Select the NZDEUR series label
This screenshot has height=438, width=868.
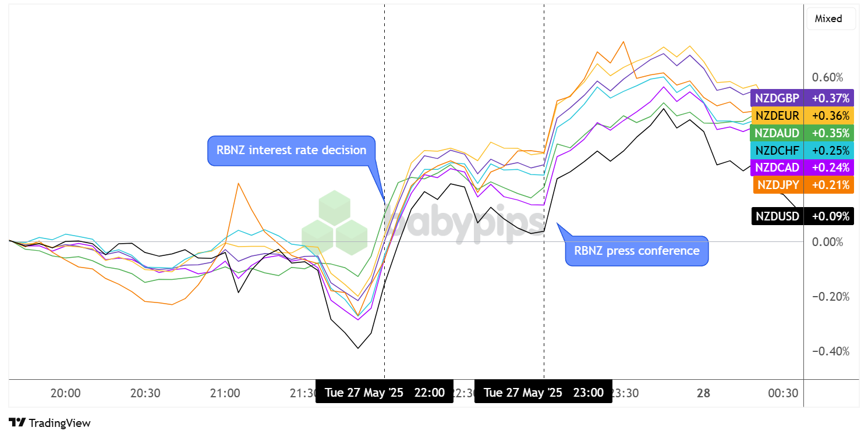tap(803, 115)
